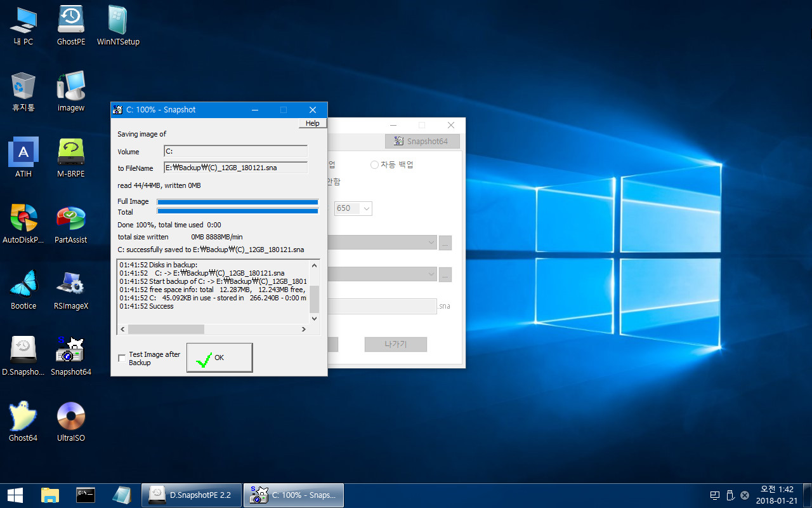Viewport: 812px width, 508px height.
Task: Close the background D.SnapshotPE window
Action: (451, 125)
